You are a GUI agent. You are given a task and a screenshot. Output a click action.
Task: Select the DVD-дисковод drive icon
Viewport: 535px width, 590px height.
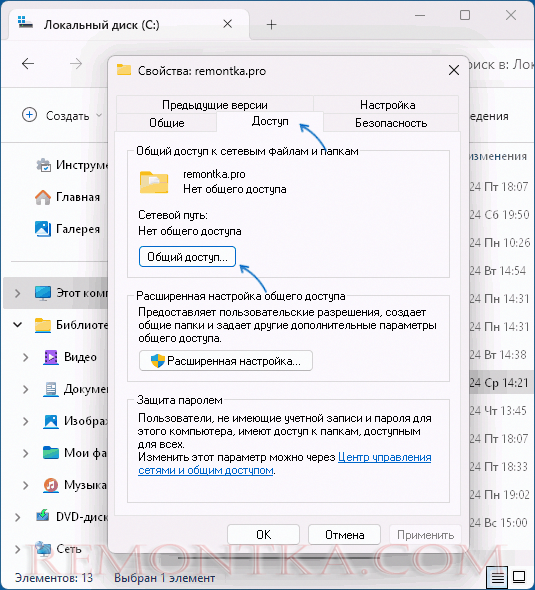point(43,515)
